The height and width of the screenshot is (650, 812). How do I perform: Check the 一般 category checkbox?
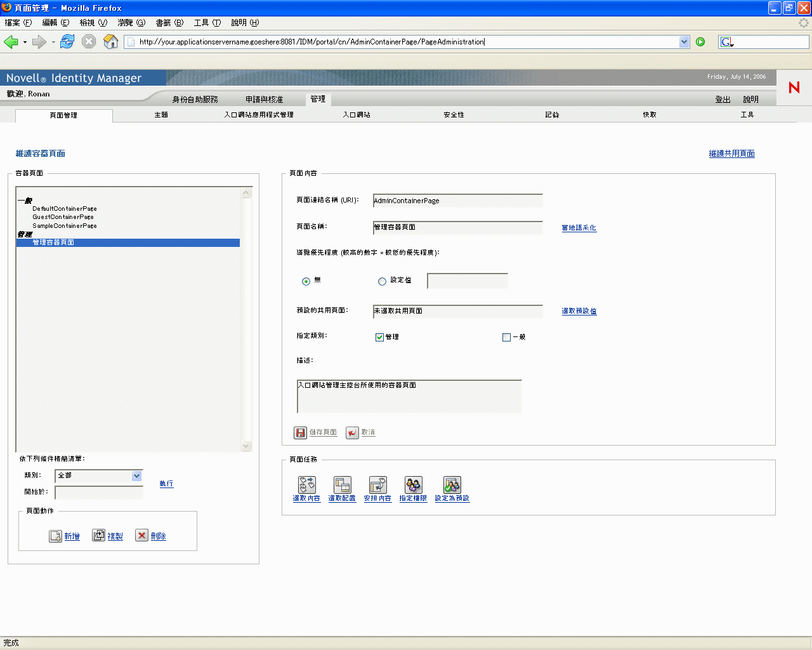pyautogui.click(x=506, y=337)
